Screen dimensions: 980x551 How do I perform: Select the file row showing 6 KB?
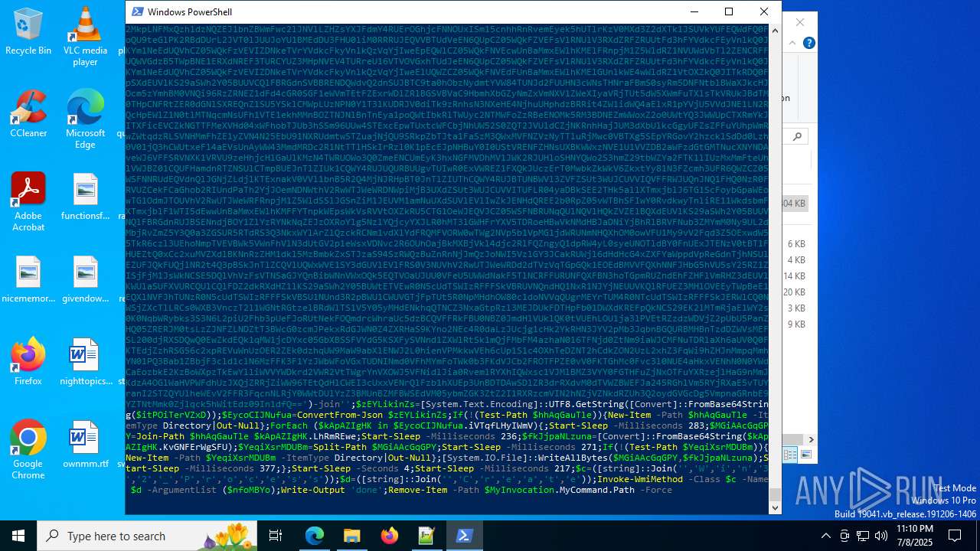[796, 243]
